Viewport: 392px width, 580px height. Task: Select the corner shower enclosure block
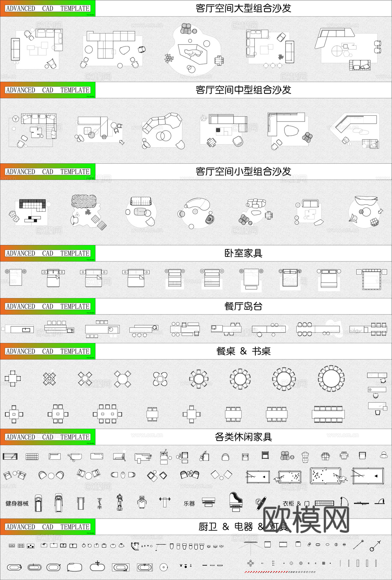tap(135, 546)
